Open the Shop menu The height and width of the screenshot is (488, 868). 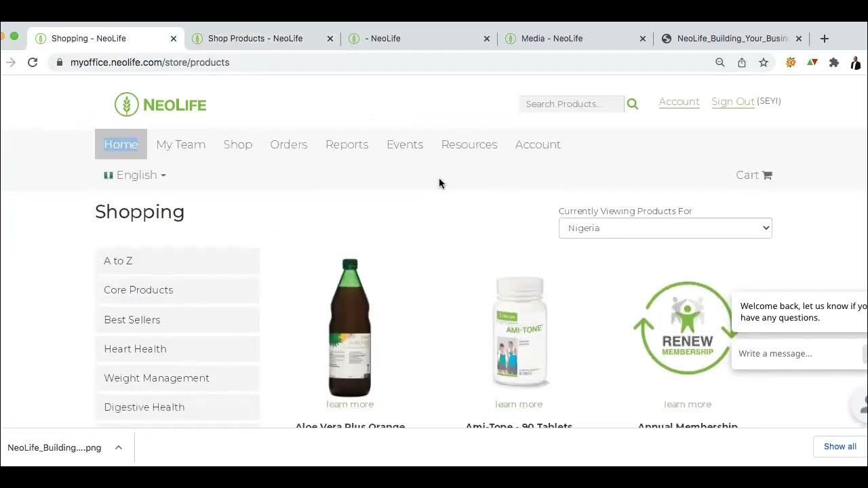pyautogui.click(x=238, y=144)
